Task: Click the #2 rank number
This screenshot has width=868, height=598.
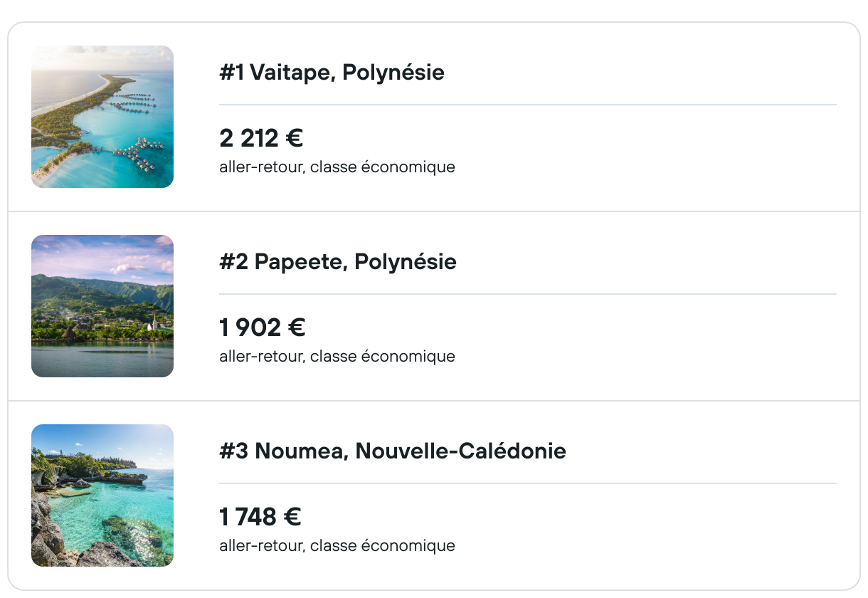Action: (233, 262)
